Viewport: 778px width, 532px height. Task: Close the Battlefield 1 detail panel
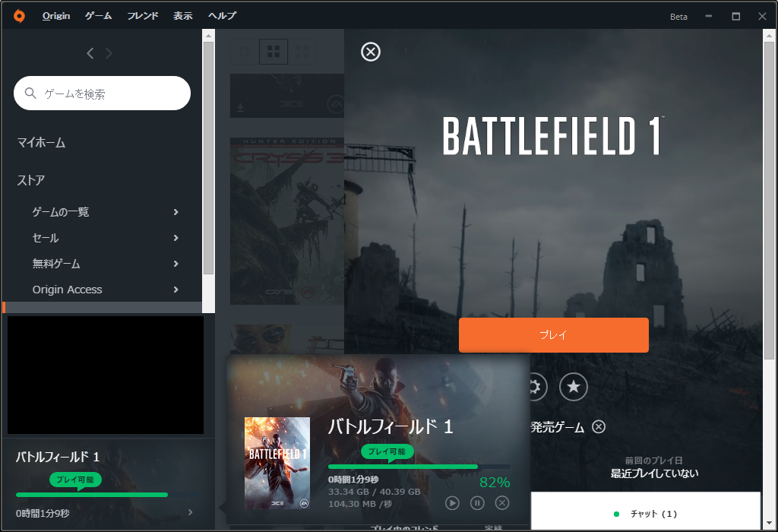[371, 52]
